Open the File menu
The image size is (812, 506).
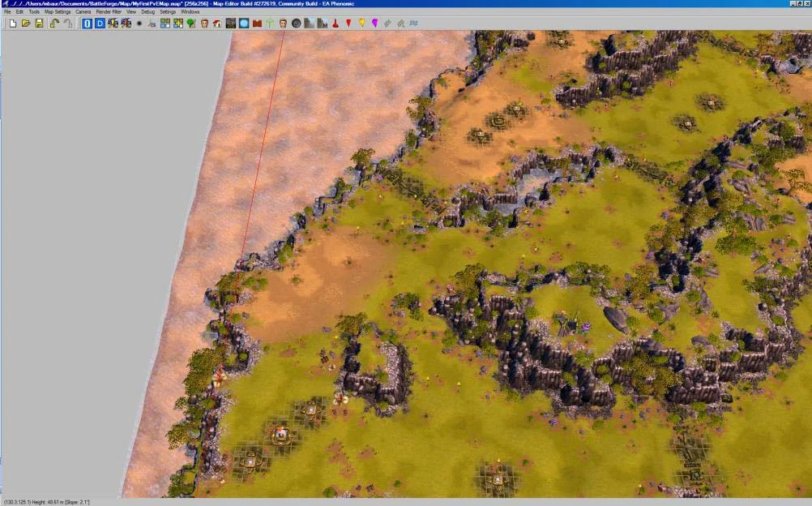7,11
